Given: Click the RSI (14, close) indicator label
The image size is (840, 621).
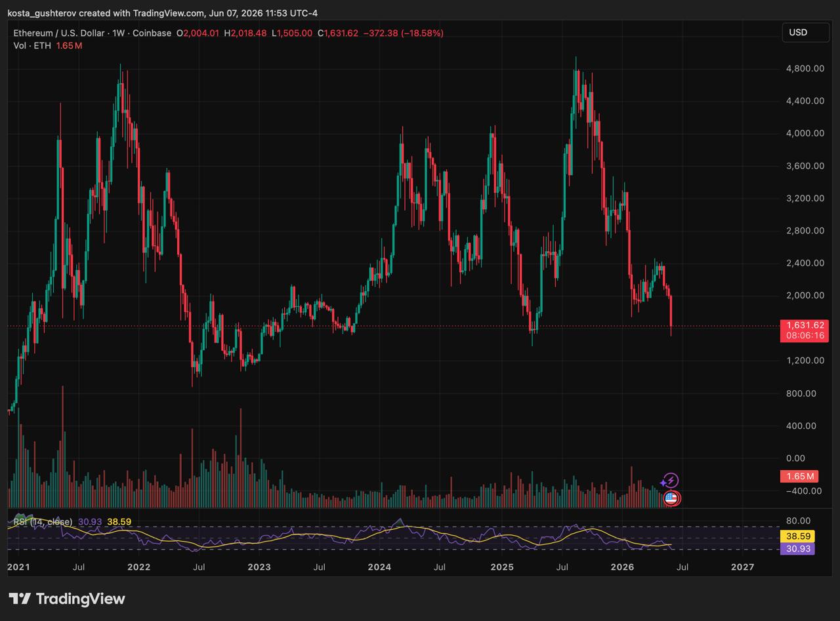Looking at the screenshot, I should [43, 522].
